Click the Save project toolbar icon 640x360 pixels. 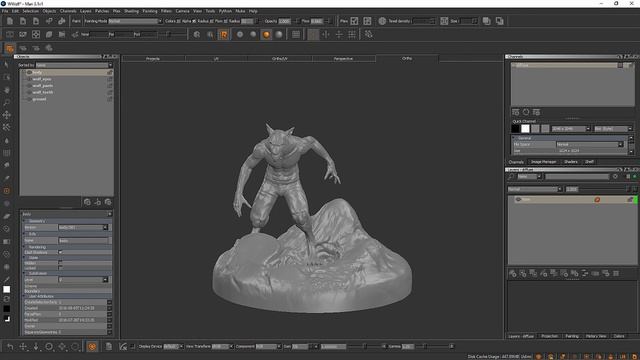[36, 21]
